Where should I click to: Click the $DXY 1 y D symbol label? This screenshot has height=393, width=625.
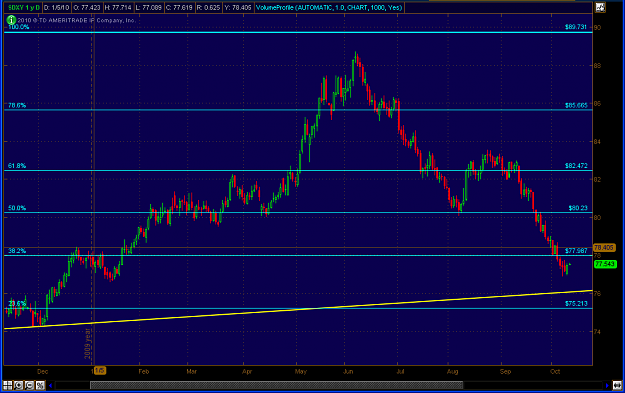pyautogui.click(x=24, y=8)
